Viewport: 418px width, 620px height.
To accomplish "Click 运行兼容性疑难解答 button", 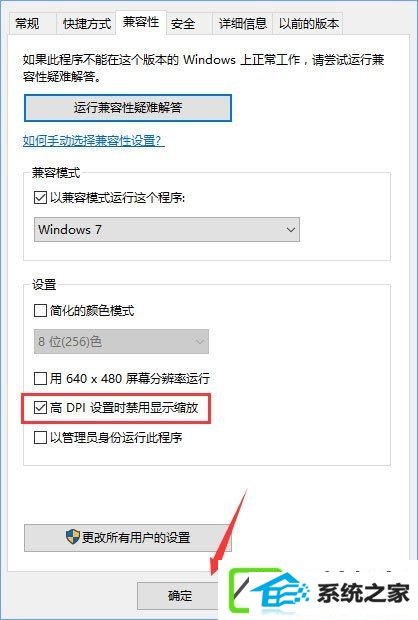I will click(128, 108).
